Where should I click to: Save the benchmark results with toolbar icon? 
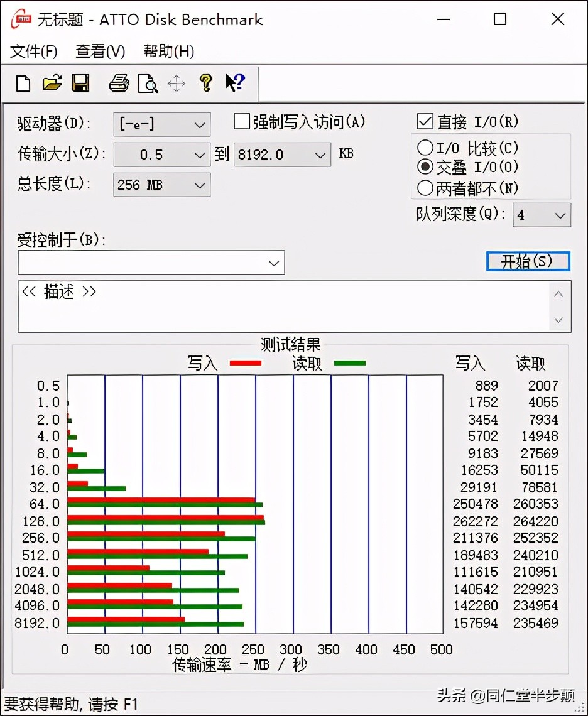click(80, 83)
